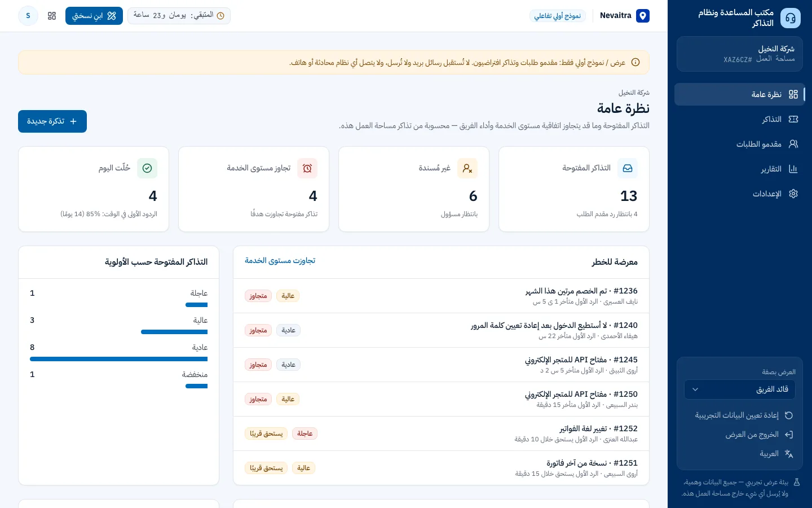Screen dimensions: 812x508
Task: Click the headset help desk logo icon
Action: (791, 18)
